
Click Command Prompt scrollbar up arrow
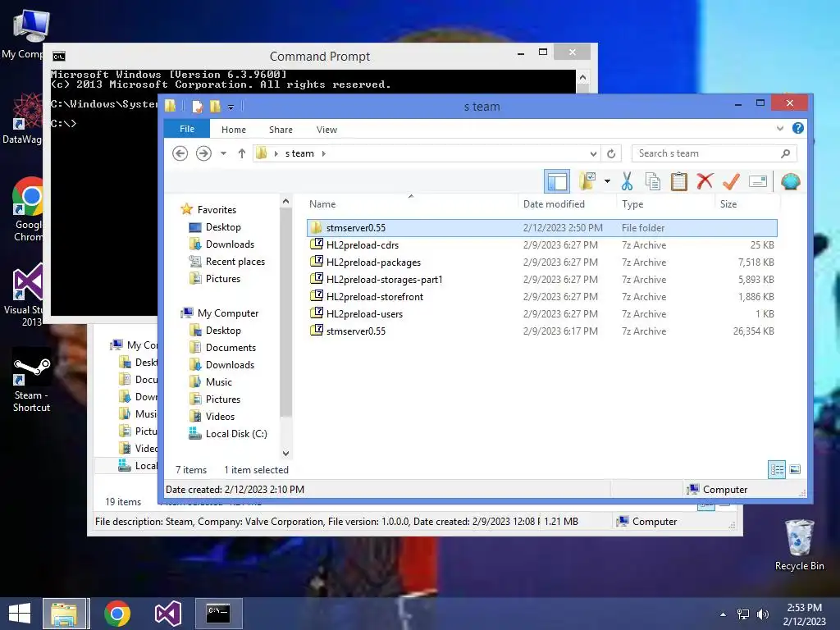583,78
